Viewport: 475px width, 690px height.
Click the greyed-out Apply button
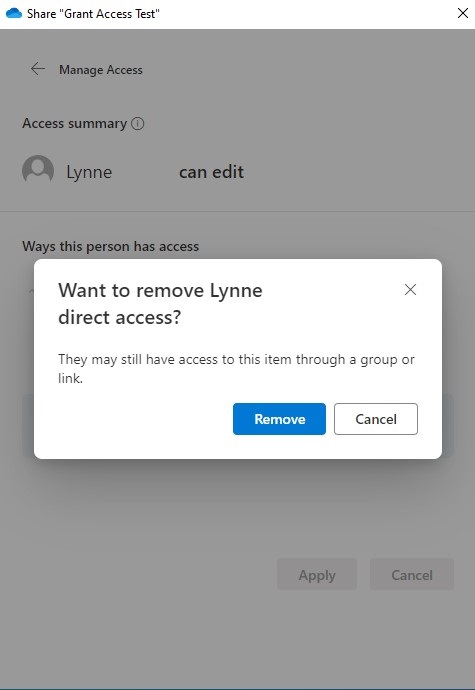click(317, 574)
